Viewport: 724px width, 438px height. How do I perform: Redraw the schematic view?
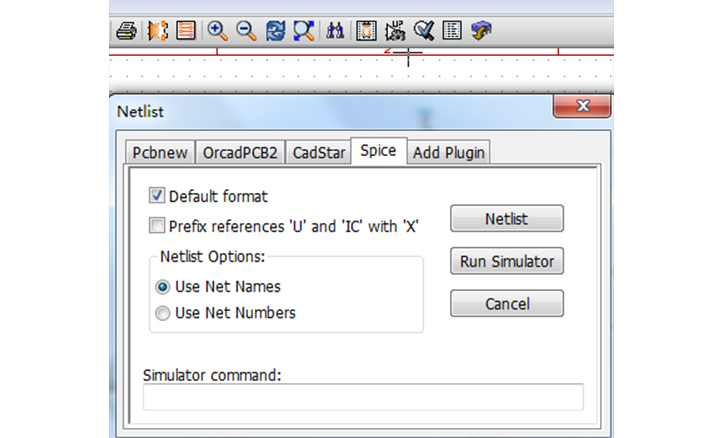(x=275, y=31)
